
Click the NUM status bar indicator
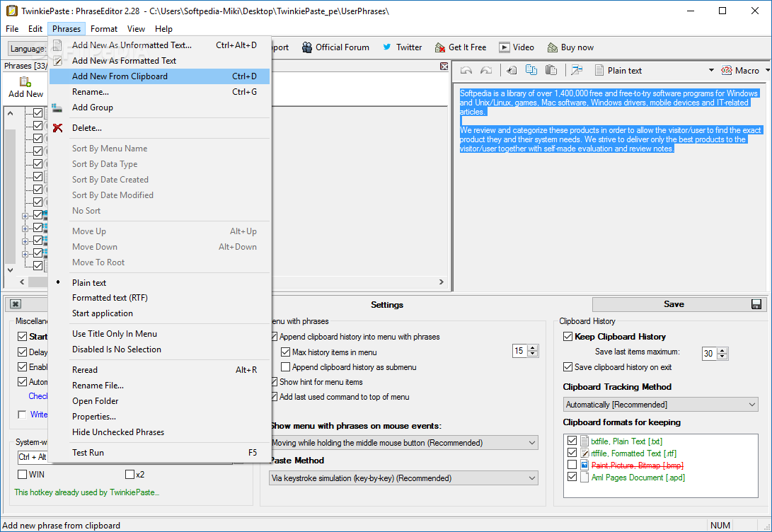tap(720, 526)
